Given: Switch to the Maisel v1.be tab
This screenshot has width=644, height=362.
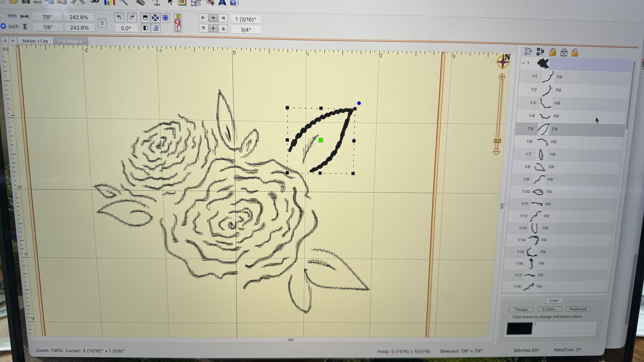Looking at the screenshot, I should tap(35, 41).
